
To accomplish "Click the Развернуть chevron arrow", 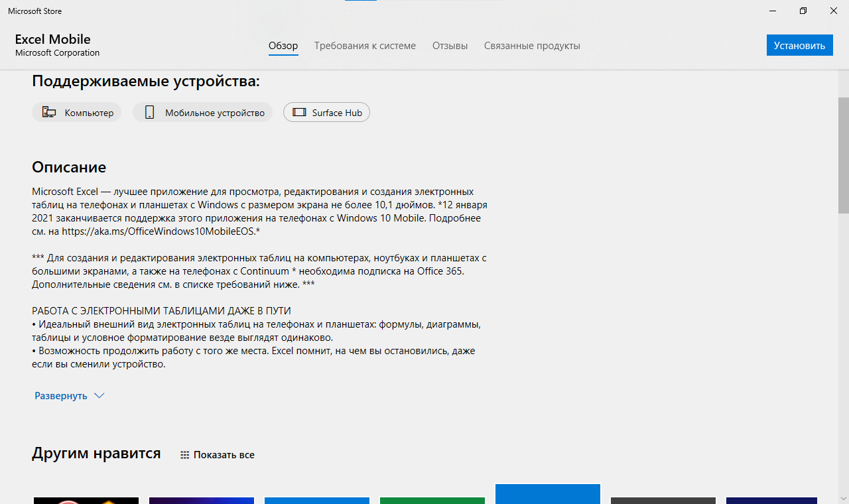I will point(99,396).
